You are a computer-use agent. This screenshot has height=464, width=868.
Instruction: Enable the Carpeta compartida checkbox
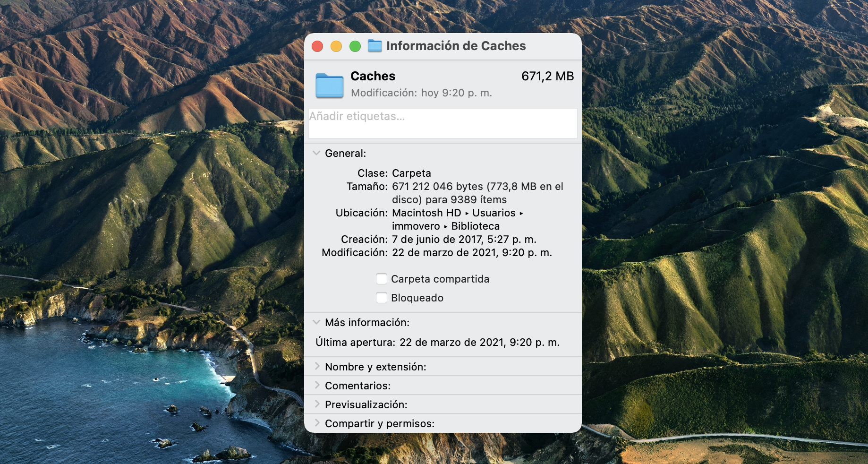click(382, 279)
